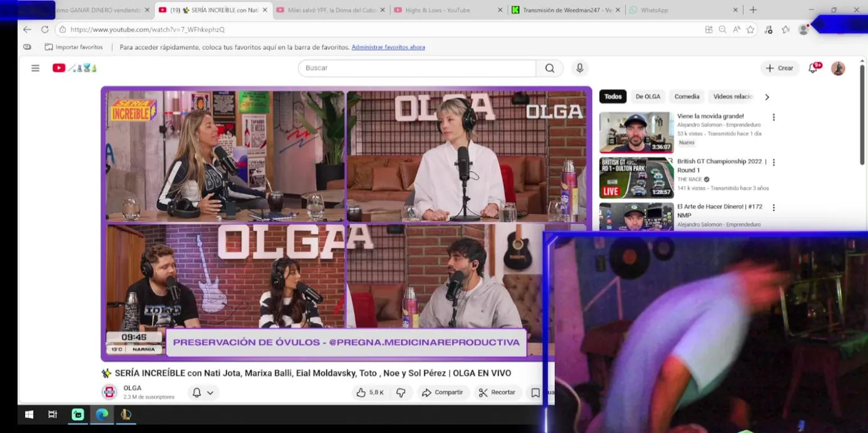Open read aloud icon in address bar

(x=736, y=29)
